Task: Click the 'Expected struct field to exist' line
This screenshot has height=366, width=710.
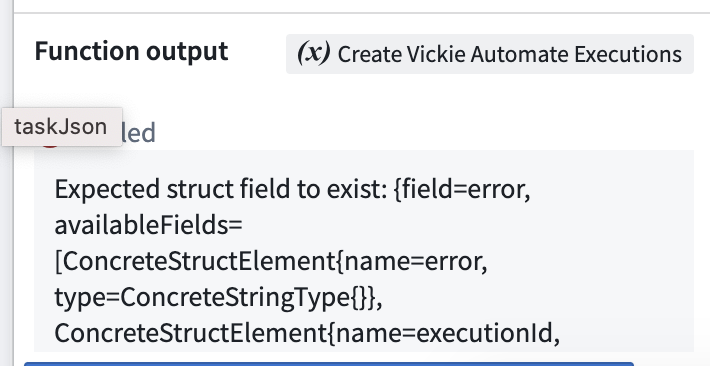Action: (x=293, y=189)
